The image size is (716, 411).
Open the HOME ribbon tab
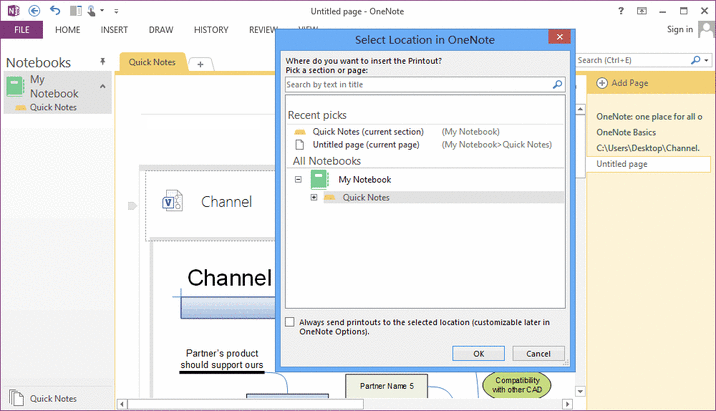point(68,30)
